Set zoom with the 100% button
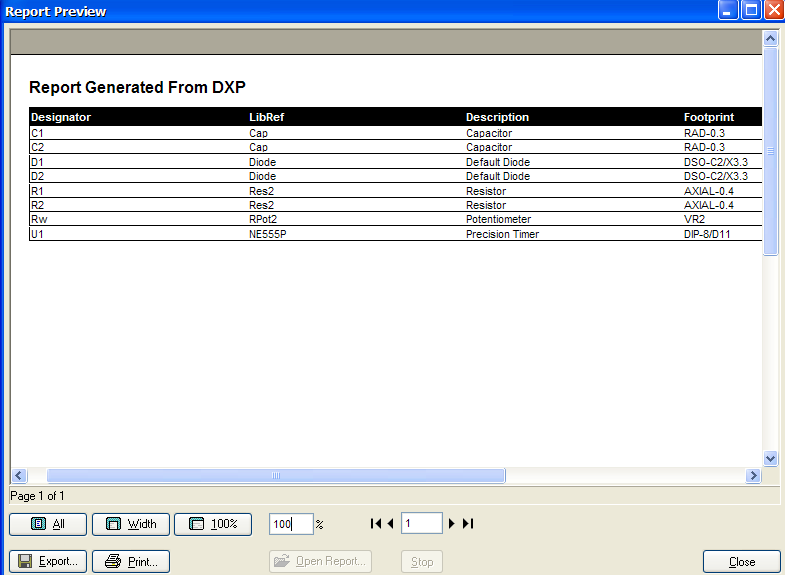The width and height of the screenshot is (785, 575). click(x=213, y=524)
